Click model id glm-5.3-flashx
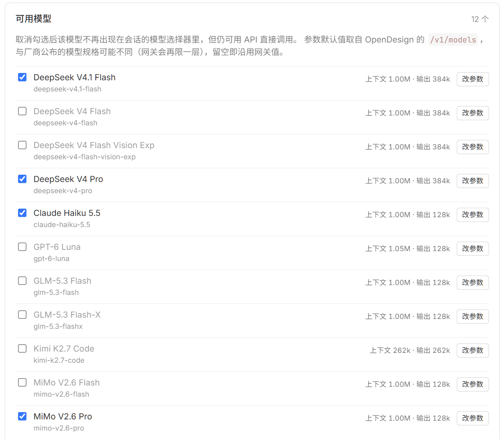 [x=58, y=326]
